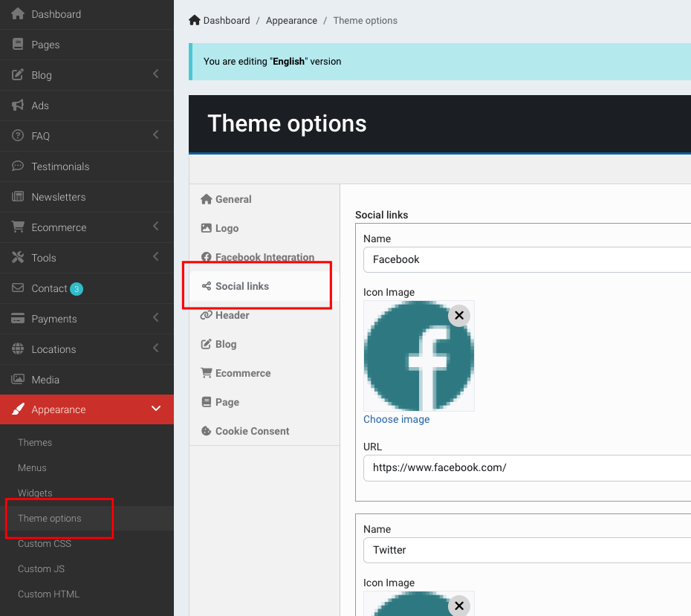Viewport: 691px width, 616px height.
Task: Open the Page theme options tab
Action: [265, 402]
